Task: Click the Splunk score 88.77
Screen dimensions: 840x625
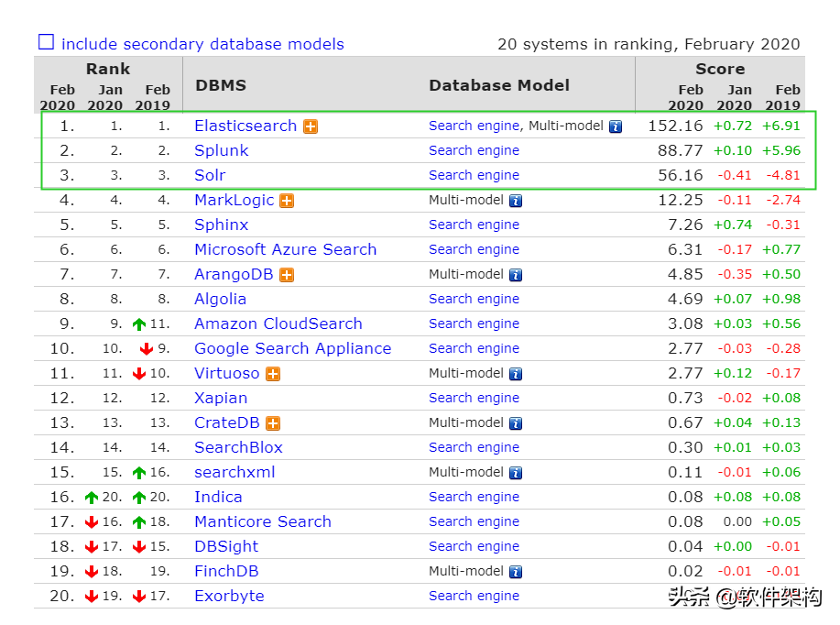Action: [x=680, y=150]
